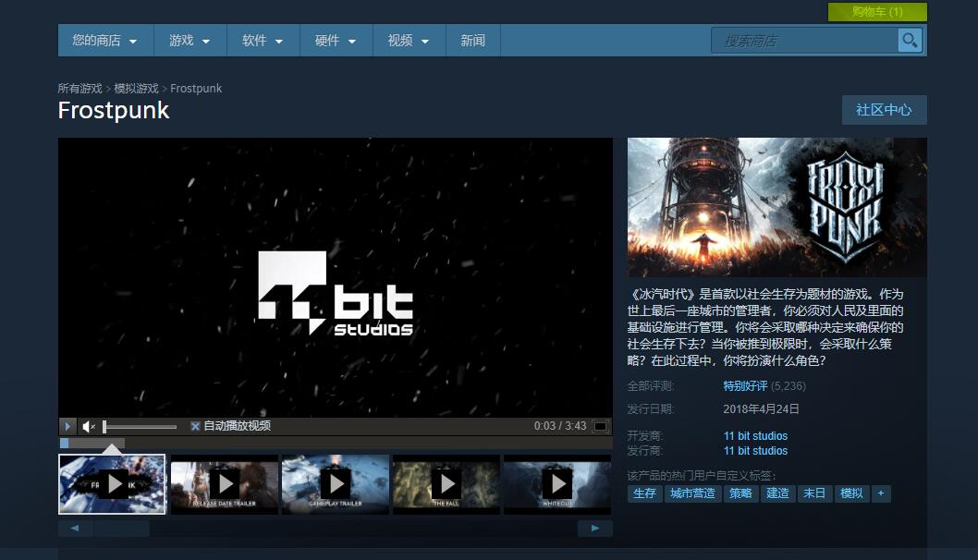
Task: Mute or unmute the video sound
Action: [89, 427]
